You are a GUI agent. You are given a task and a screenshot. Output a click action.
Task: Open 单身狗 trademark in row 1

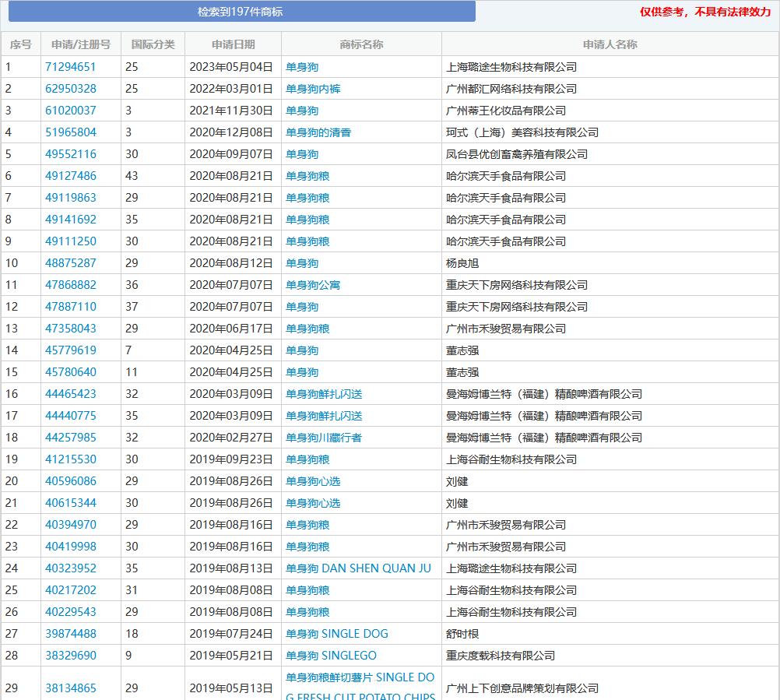tap(302, 67)
